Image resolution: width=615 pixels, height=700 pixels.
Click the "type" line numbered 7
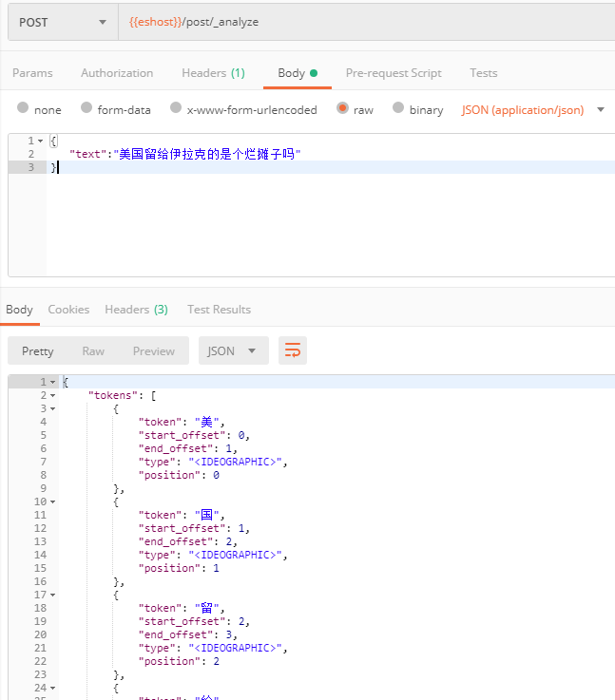click(x=213, y=462)
